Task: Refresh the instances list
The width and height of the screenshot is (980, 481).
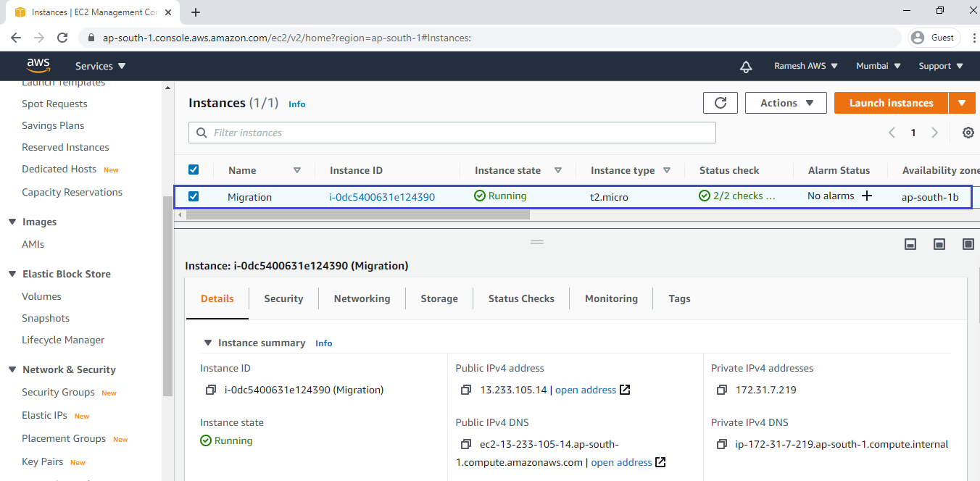Action: [x=721, y=103]
